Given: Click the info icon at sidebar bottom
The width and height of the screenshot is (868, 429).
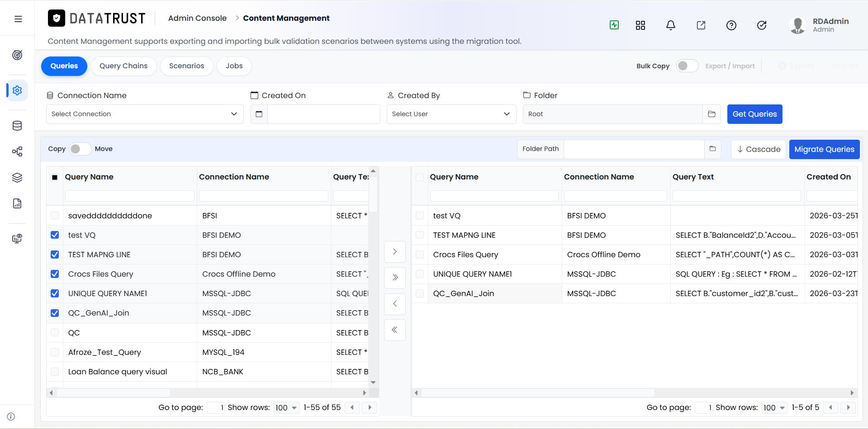Looking at the screenshot, I should [11, 417].
